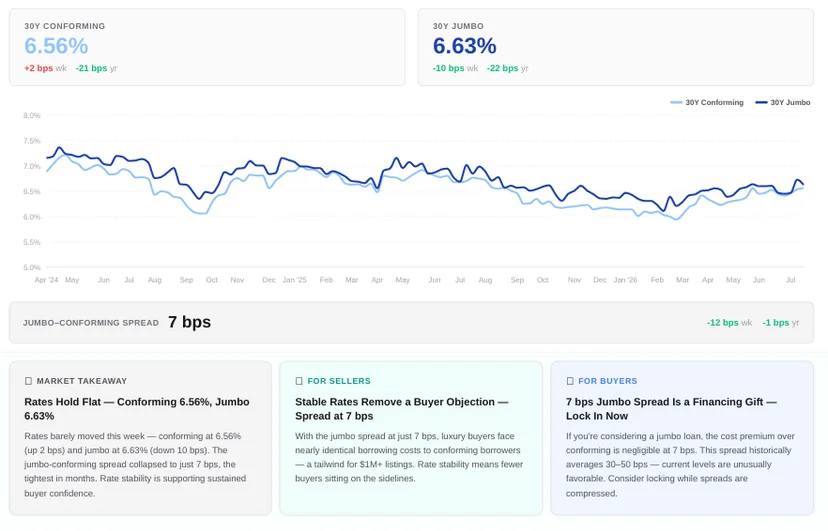Toggle the 30Y Jumbo legend entry
The image size is (828, 531).
783,102
